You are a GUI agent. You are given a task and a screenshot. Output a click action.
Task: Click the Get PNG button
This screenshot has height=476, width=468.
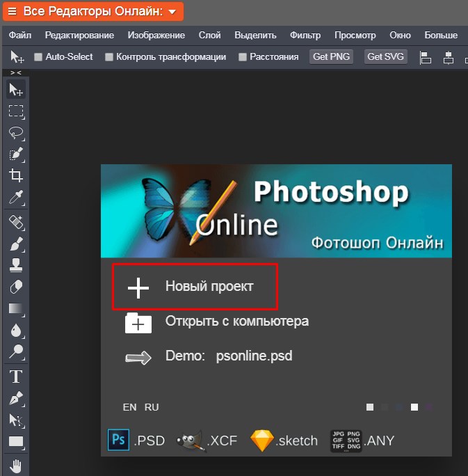point(331,57)
